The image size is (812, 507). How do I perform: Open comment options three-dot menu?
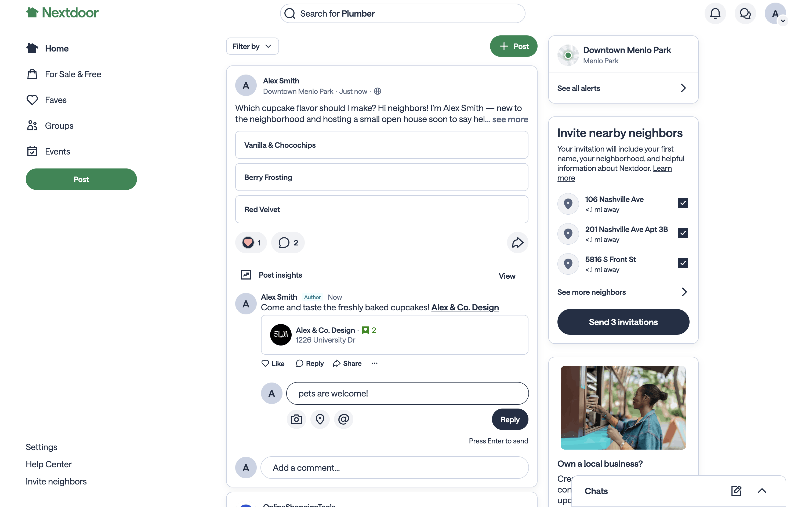[375, 363]
